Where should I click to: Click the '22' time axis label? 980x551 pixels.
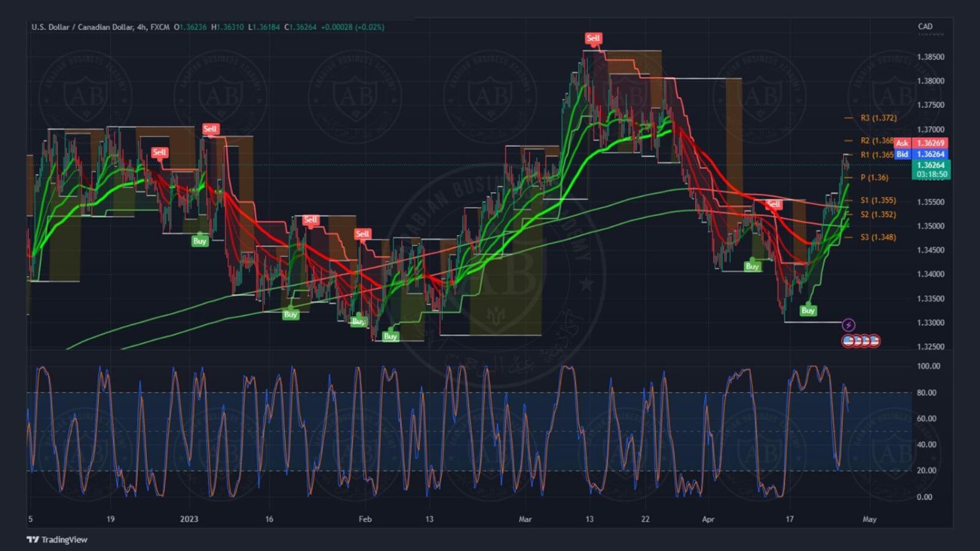(x=645, y=520)
